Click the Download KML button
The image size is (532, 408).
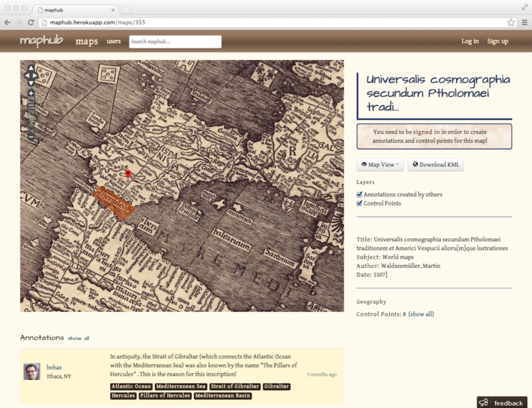[436, 165]
